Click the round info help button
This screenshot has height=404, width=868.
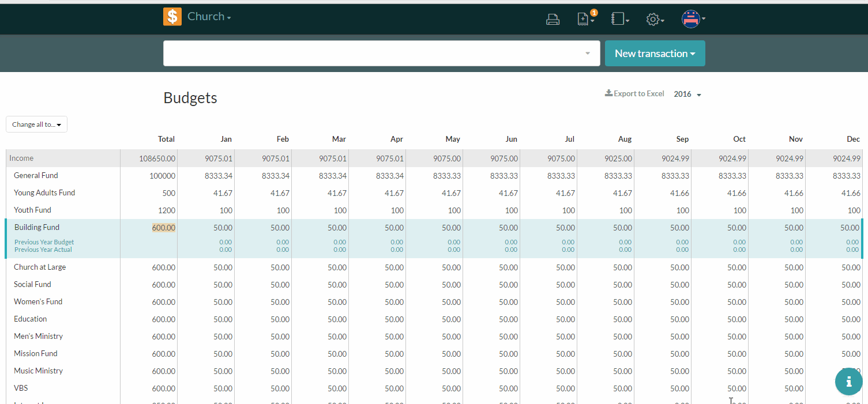pyautogui.click(x=848, y=381)
